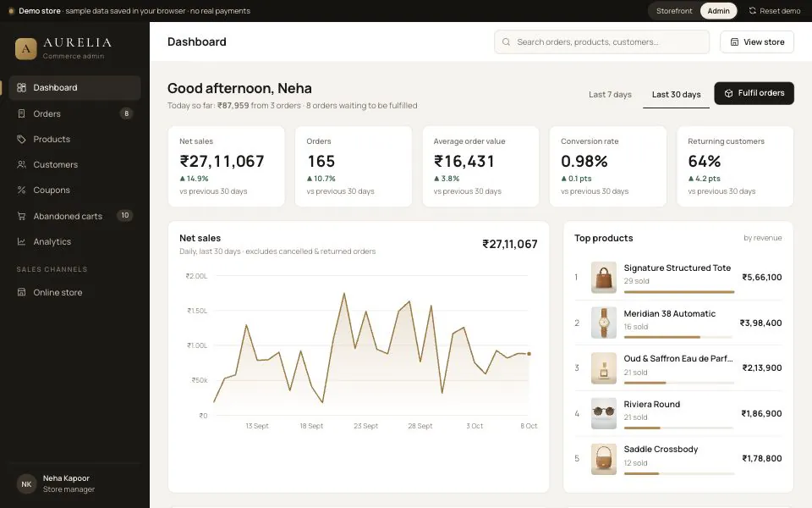Click the '₹2.00L' y-axis label
The image size is (812, 508).
(x=196, y=276)
